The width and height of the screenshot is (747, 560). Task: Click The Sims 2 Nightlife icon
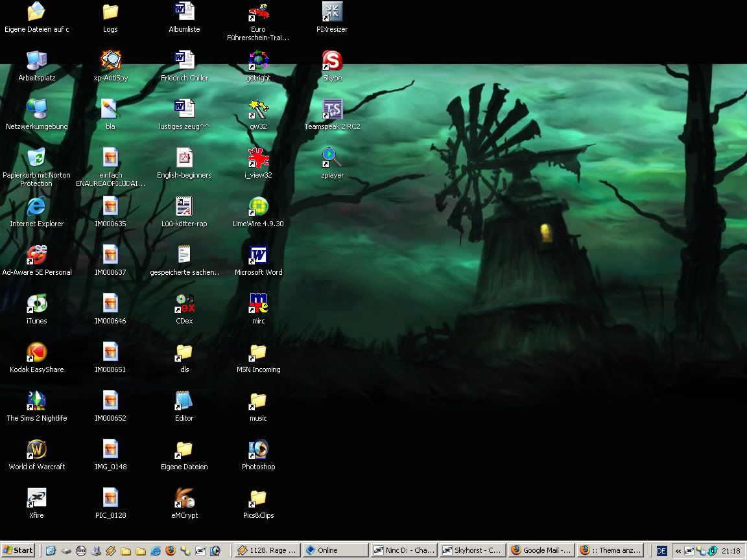37,401
